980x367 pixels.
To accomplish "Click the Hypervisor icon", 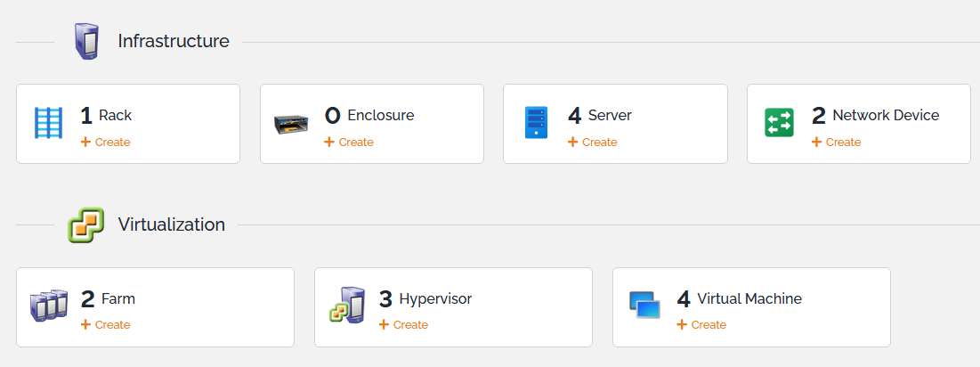I will click(346, 306).
